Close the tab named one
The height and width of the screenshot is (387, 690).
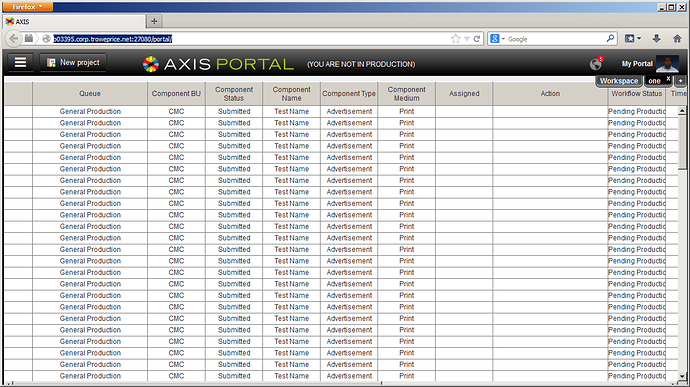[668, 78]
